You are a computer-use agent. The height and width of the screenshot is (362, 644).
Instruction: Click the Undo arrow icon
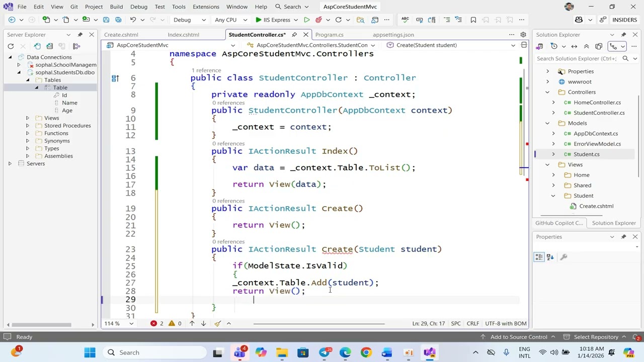133,20
